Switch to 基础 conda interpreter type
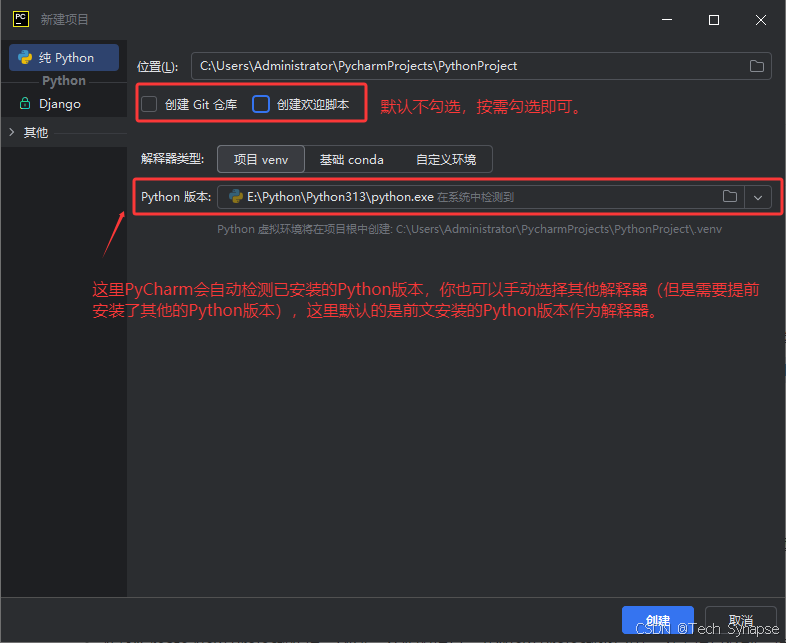 tap(351, 159)
